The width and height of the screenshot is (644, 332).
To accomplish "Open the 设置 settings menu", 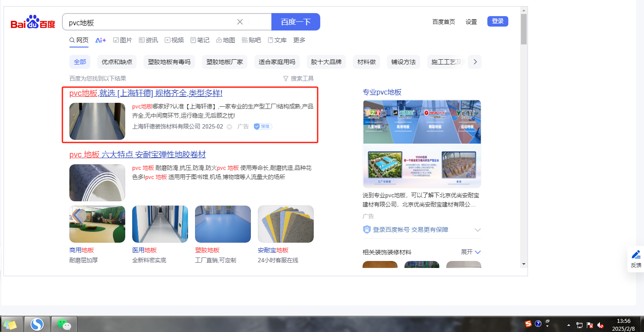I will point(471,22).
